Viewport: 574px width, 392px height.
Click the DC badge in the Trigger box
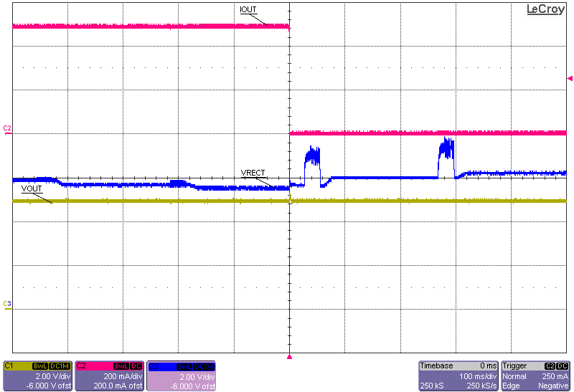pos(563,366)
